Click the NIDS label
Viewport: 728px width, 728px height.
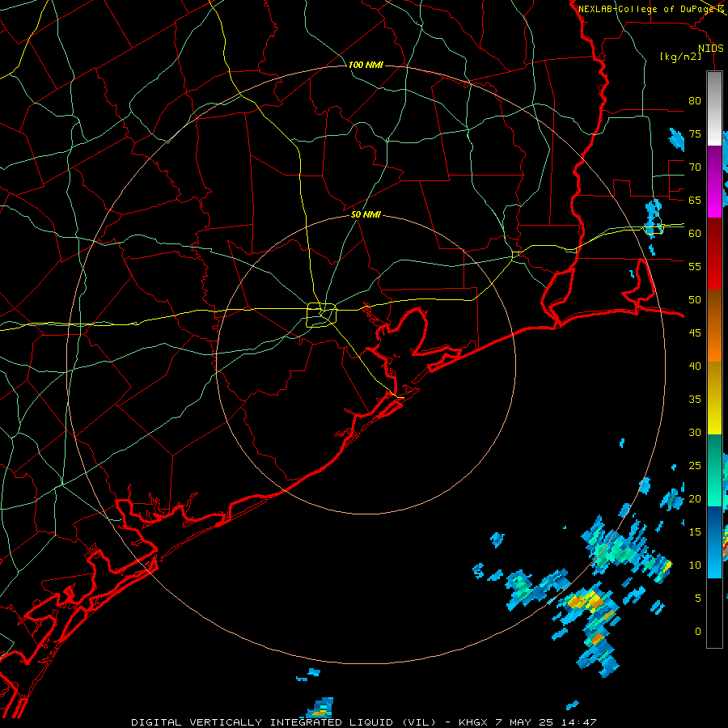tap(711, 49)
